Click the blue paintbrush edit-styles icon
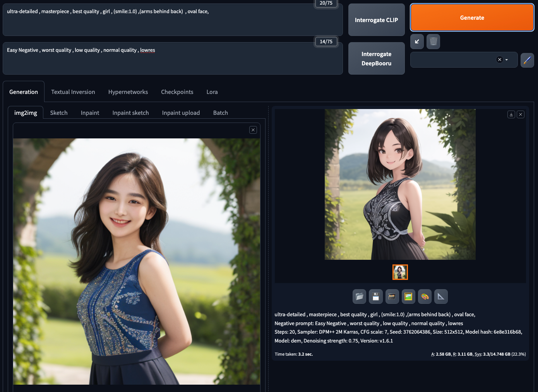538x392 pixels. (527, 60)
